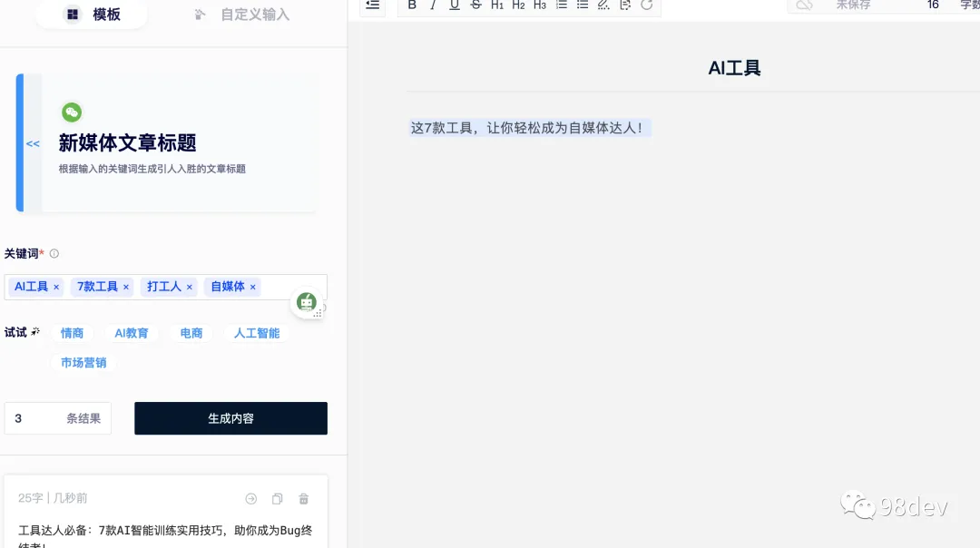Switch to the 模板 tab
This screenshot has width=980, height=548.
pos(91,15)
